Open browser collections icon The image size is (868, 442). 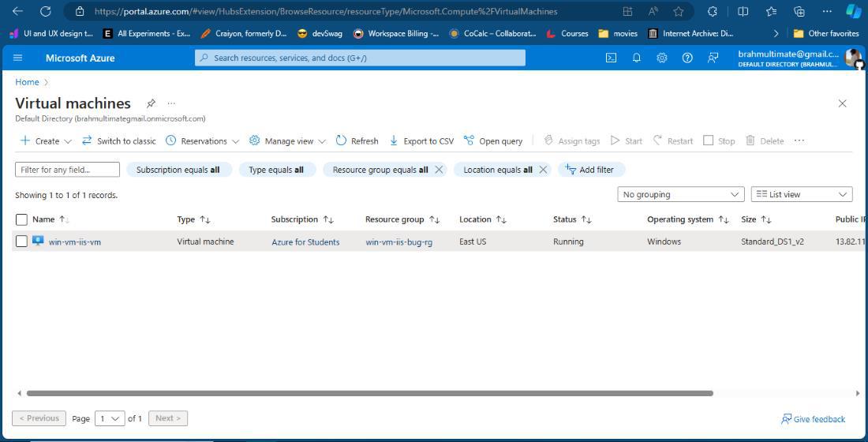(x=799, y=11)
